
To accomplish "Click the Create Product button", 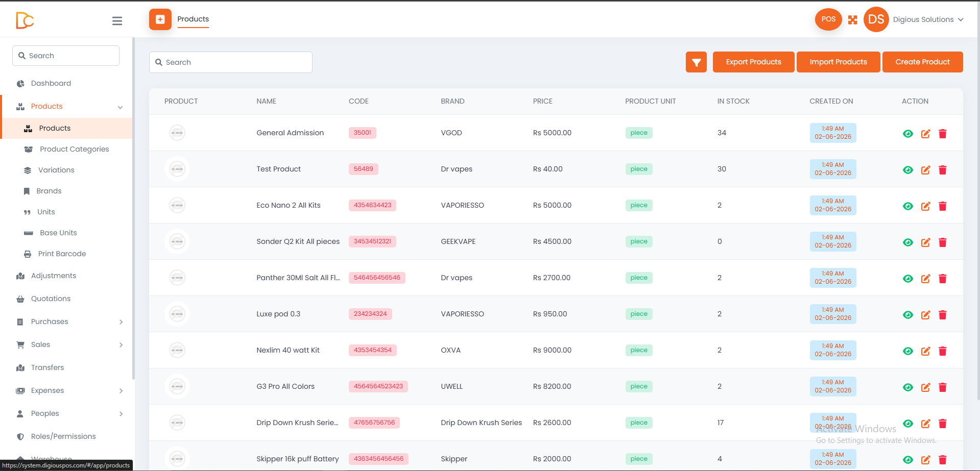I will [x=922, y=62].
